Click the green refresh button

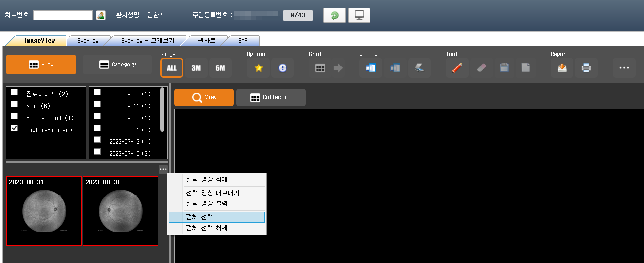click(334, 15)
